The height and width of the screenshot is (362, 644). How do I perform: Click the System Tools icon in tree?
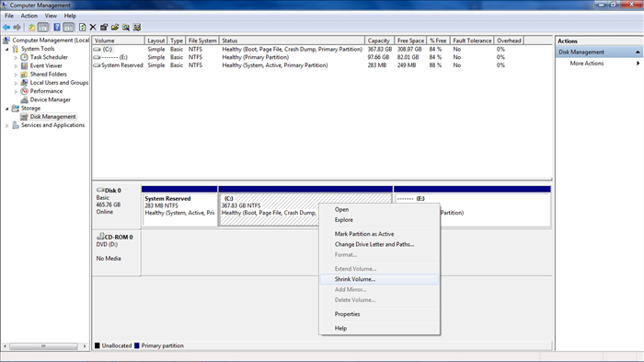point(16,49)
